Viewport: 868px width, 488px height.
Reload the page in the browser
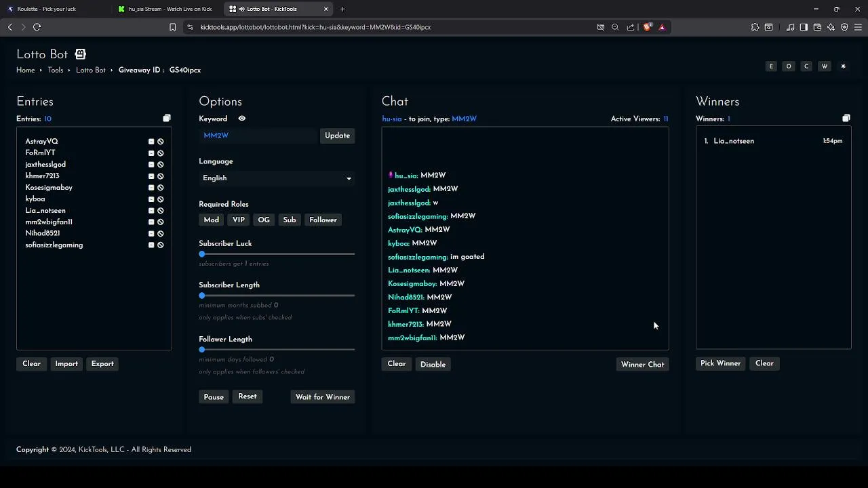[37, 27]
